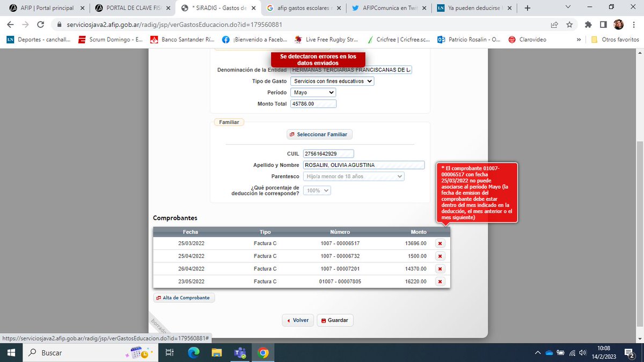Open Task View on taskbar

(x=169, y=352)
